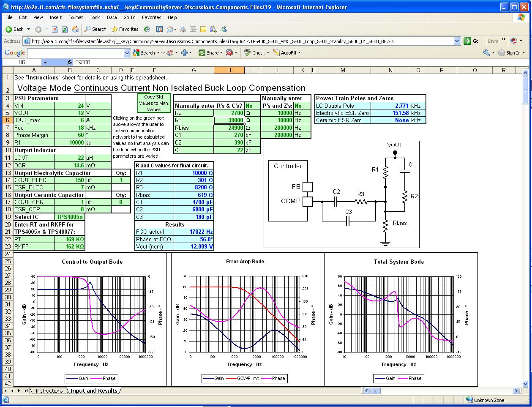
Task: Click the Sign In button
Action: pyautogui.click(x=509, y=53)
